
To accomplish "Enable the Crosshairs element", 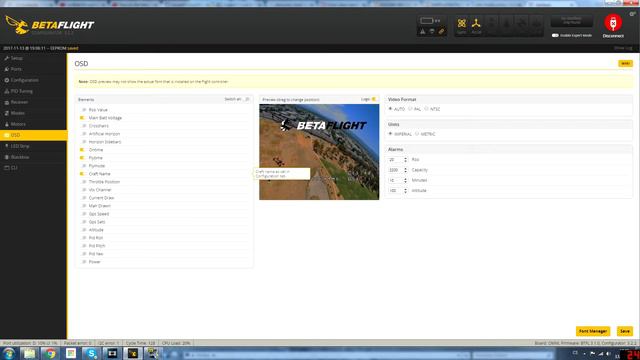I will [83, 126].
